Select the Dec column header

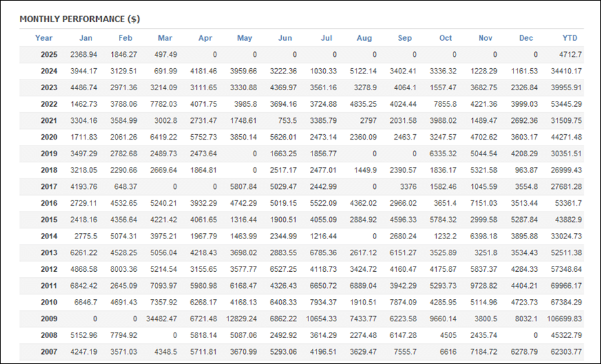point(526,38)
